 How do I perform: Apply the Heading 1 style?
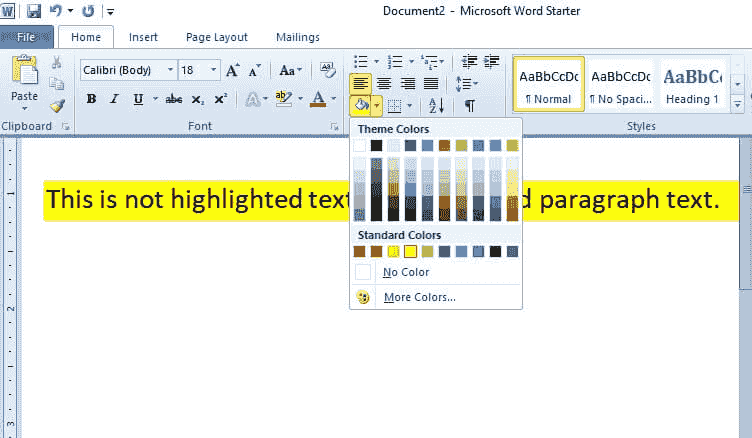tap(692, 84)
